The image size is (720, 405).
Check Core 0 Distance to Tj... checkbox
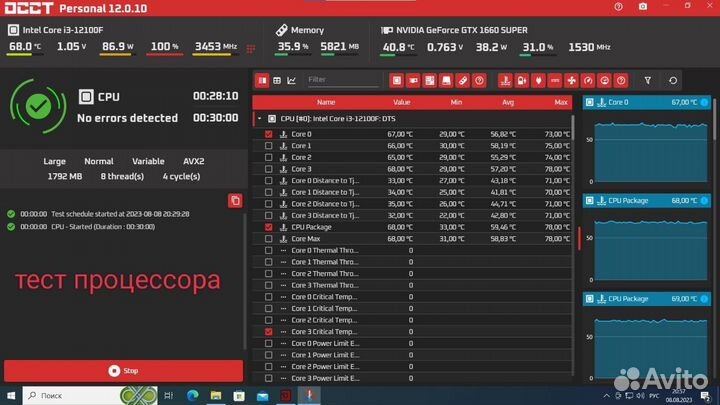[x=269, y=180]
